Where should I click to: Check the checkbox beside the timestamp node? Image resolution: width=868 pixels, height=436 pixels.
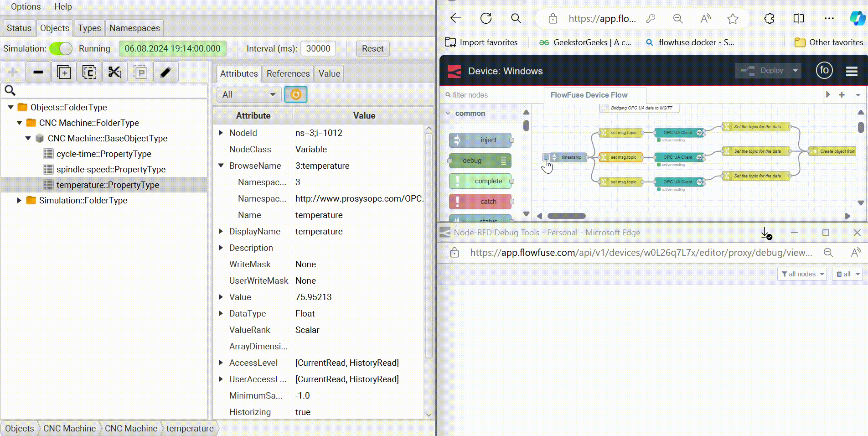(546, 157)
